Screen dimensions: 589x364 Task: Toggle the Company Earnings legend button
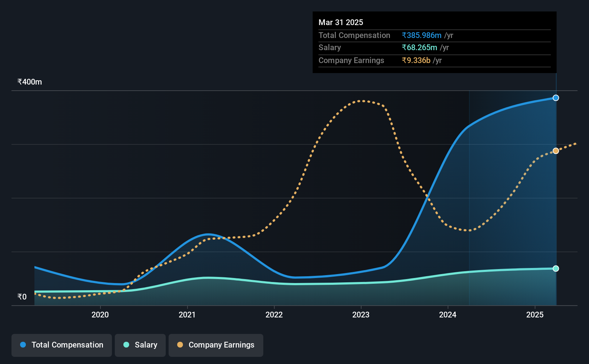click(216, 345)
